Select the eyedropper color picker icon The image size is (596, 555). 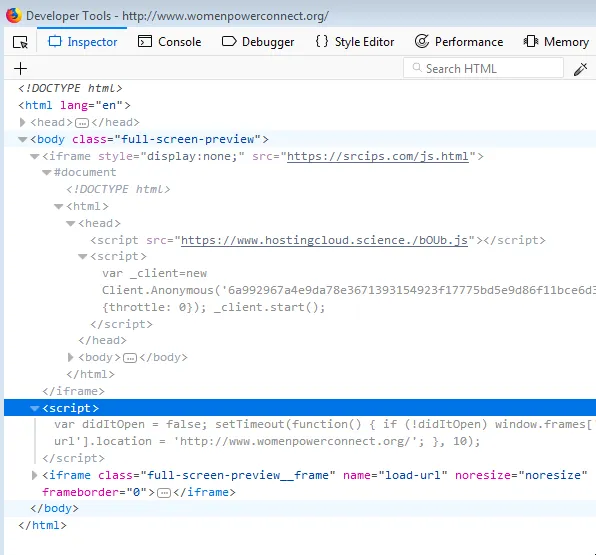tap(580, 69)
